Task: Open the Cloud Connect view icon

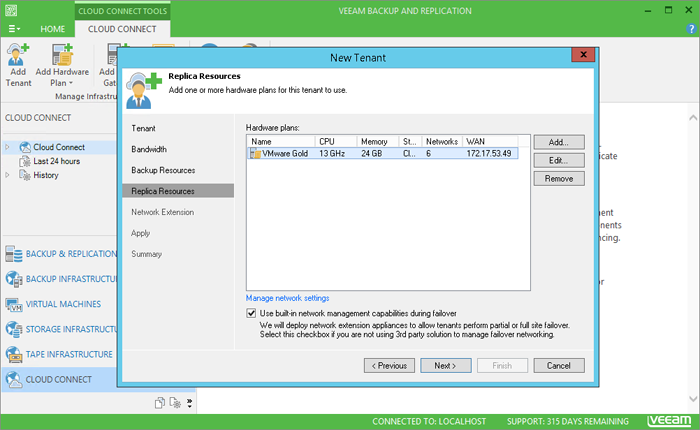Action: pyautogui.click(x=13, y=380)
